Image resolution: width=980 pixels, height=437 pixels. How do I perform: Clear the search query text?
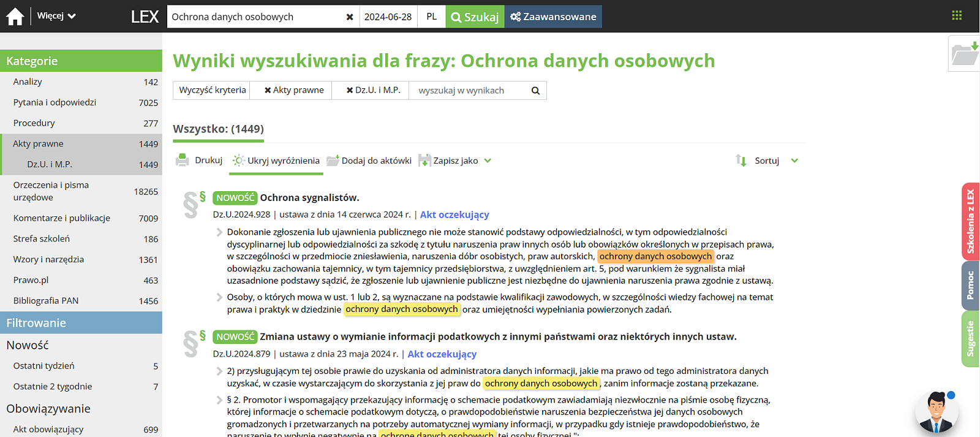[349, 17]
